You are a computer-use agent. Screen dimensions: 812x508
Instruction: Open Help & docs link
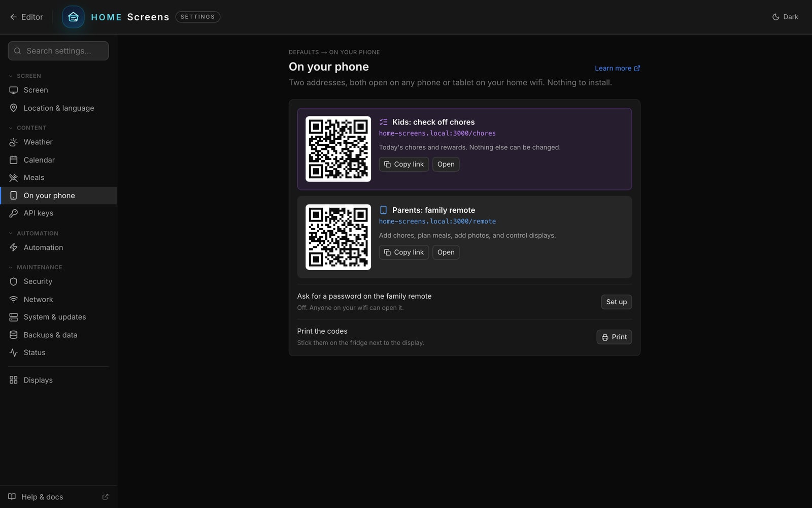pos(58,497)
